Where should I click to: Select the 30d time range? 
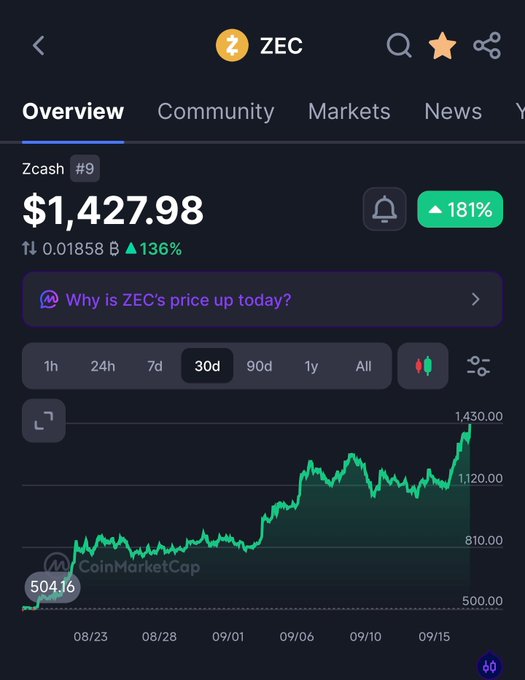click(207, 366)
